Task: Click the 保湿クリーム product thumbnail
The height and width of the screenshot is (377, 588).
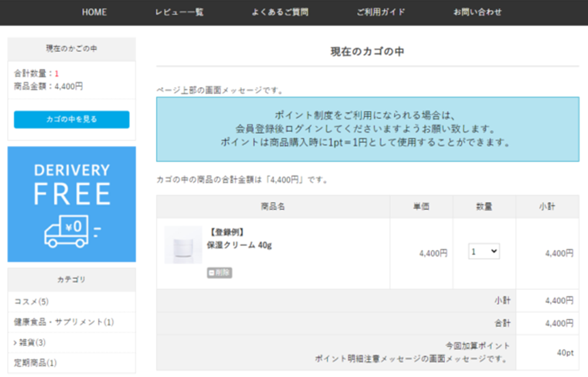Action: [183, 245]
